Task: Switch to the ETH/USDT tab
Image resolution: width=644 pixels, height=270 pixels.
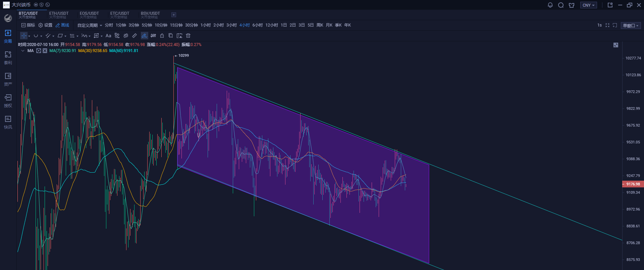Action: coord(59,15)
